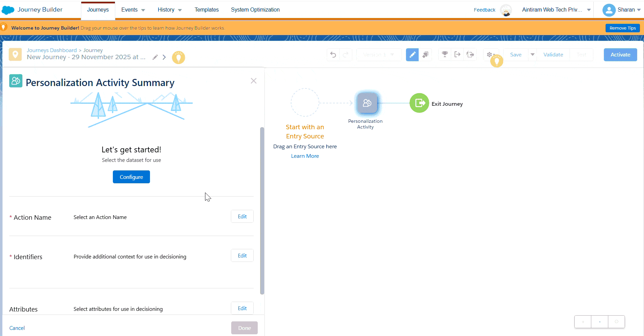This screenshot has width=644, height=336.
Task: Click the green Exit Journey icon
Action: point(419,103)
